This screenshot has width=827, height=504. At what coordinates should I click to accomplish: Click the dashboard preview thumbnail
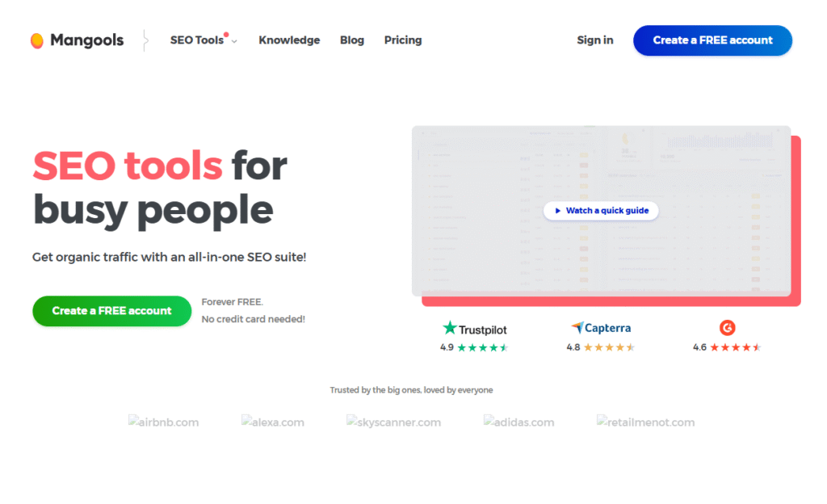point(601,211)
